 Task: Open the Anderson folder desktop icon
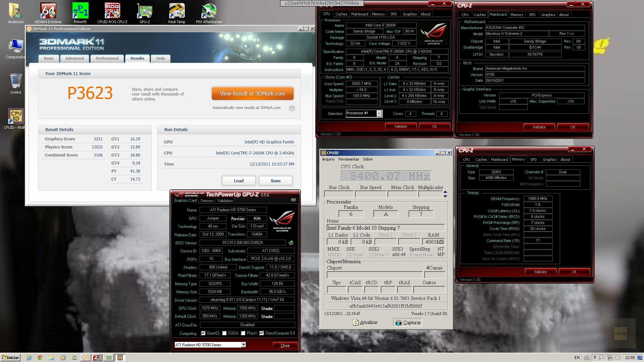(x=16, y=13)
